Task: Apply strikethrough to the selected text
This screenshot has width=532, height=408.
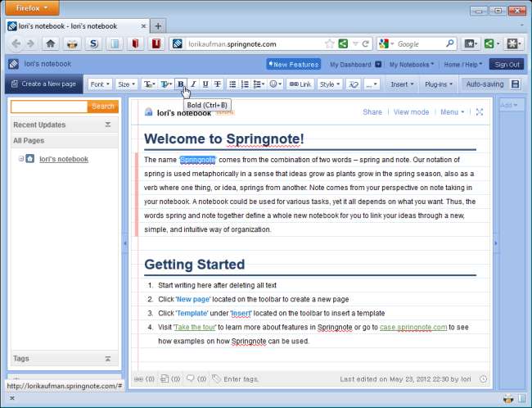Action: pyautogui.click(x=217, y=84)
